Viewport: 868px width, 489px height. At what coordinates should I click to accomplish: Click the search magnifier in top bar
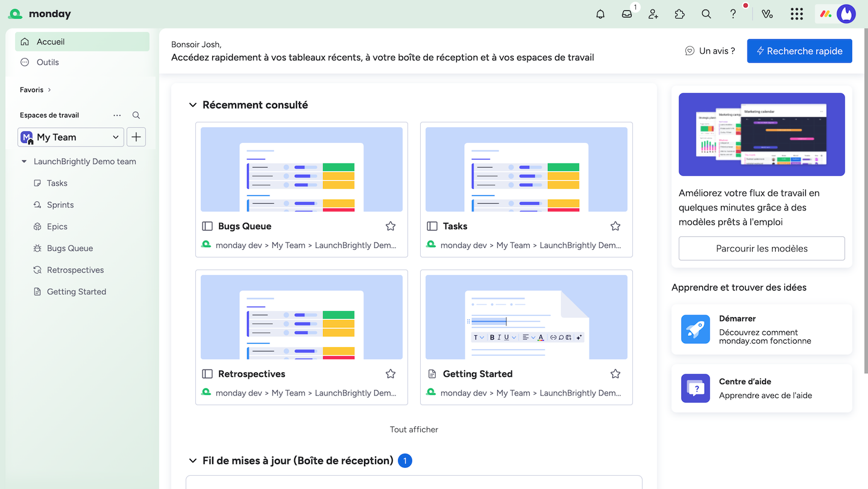706,14
